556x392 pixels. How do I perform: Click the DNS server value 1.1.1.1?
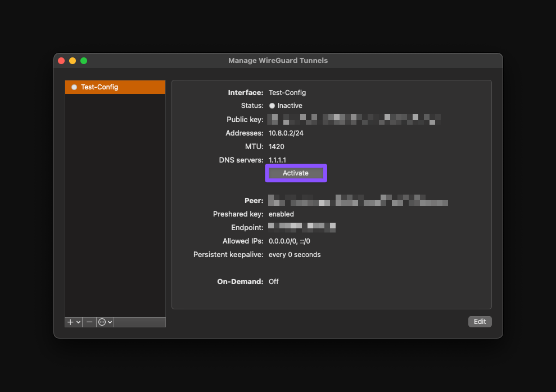click(x=277, y=160)
